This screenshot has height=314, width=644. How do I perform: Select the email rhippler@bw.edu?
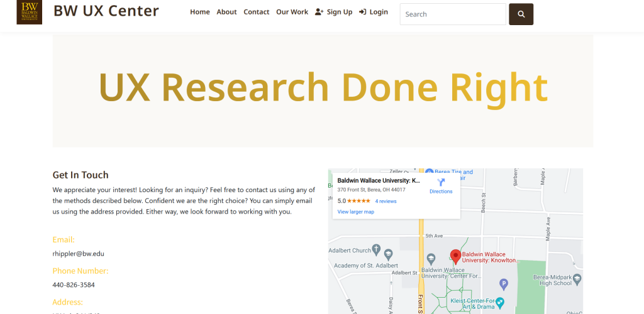click(79, 254)
